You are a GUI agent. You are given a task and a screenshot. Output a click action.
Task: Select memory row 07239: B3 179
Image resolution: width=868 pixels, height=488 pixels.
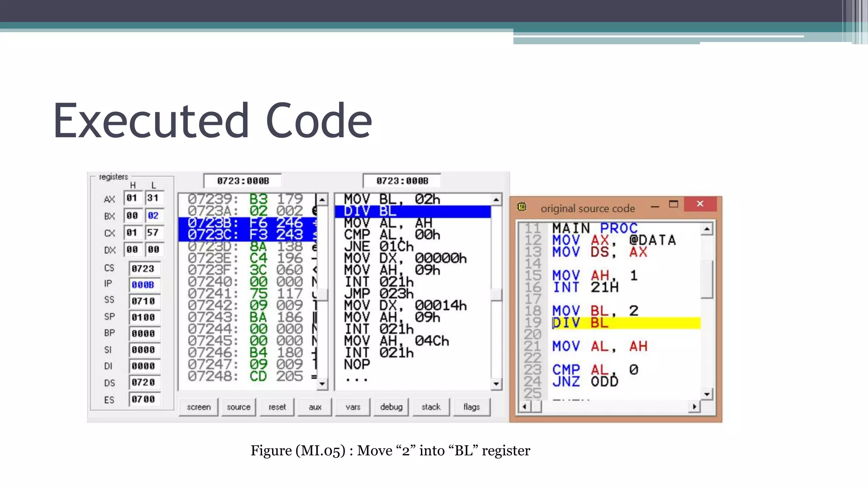coord(248,199)
